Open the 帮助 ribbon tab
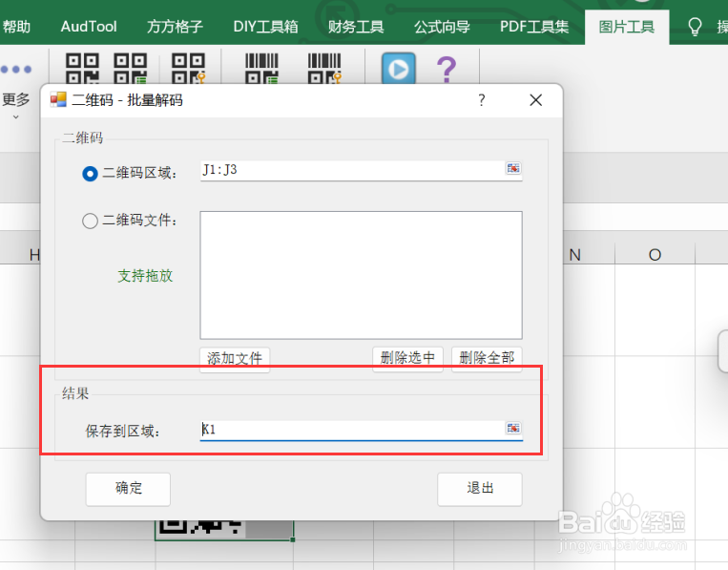Screen dimensions: 728x570 click(x=16, y=27)
